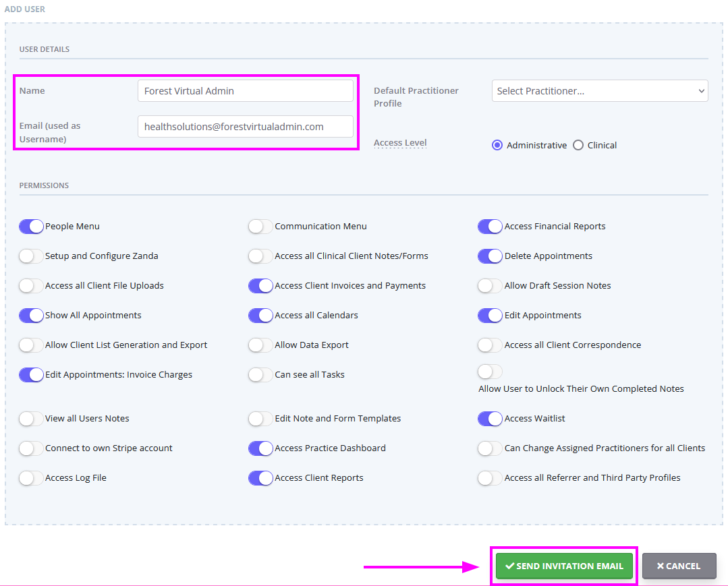728x586 pixels.
Task: Turn off Access all Calendars
Action: pos(260,315)
